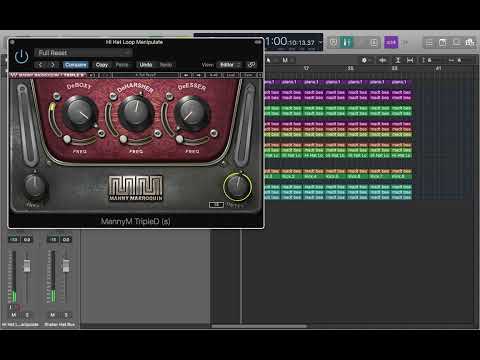The width and height of the screenshot is (480, 360).
Task: Click the DeBoxy main knob
Action: point(80,112)
